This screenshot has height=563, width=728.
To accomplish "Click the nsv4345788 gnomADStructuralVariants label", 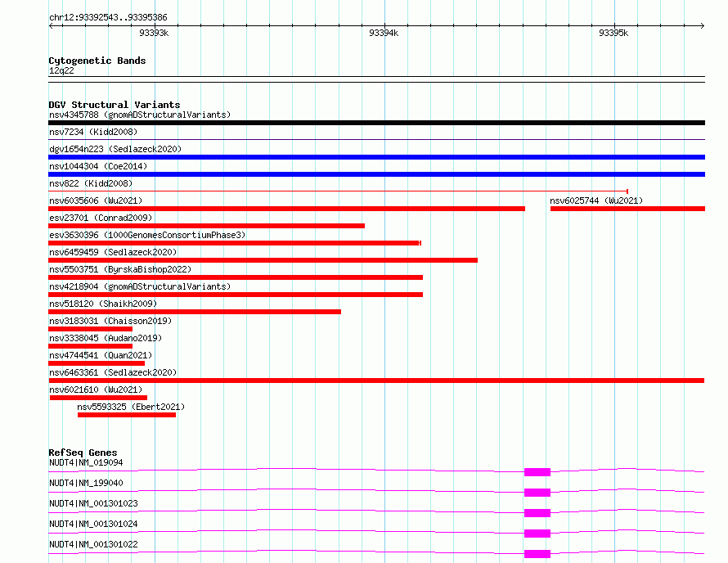I will pos(140,115).
